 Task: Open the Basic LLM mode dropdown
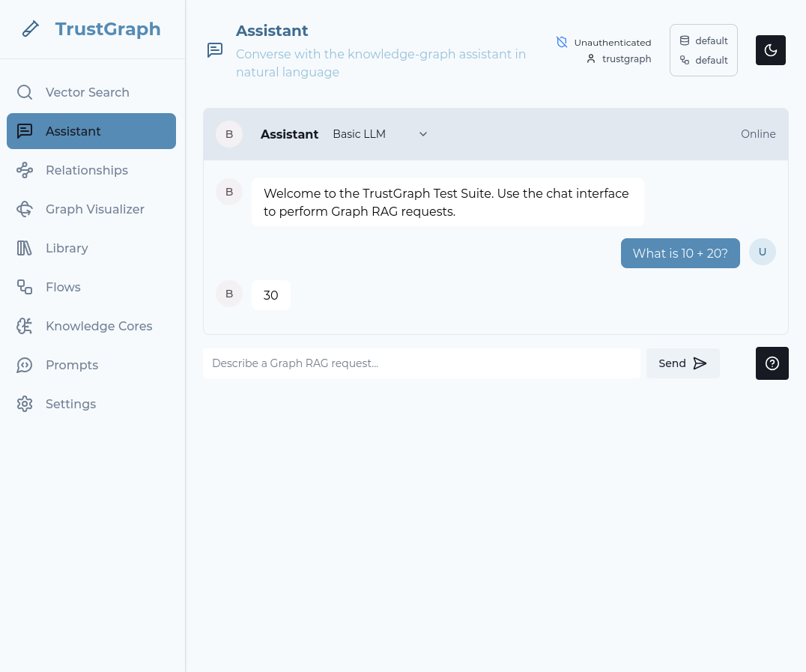(x=379, y=134)
